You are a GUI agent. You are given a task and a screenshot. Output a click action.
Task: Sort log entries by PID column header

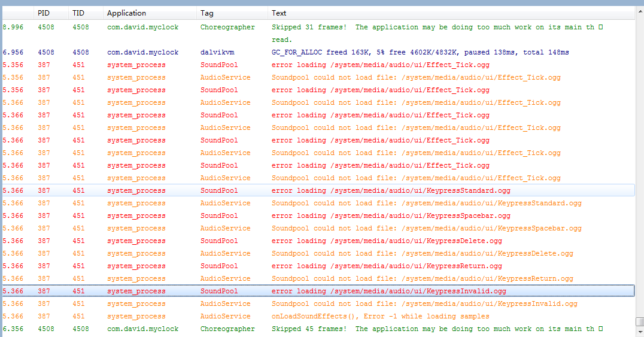click(x=44, y=13)
